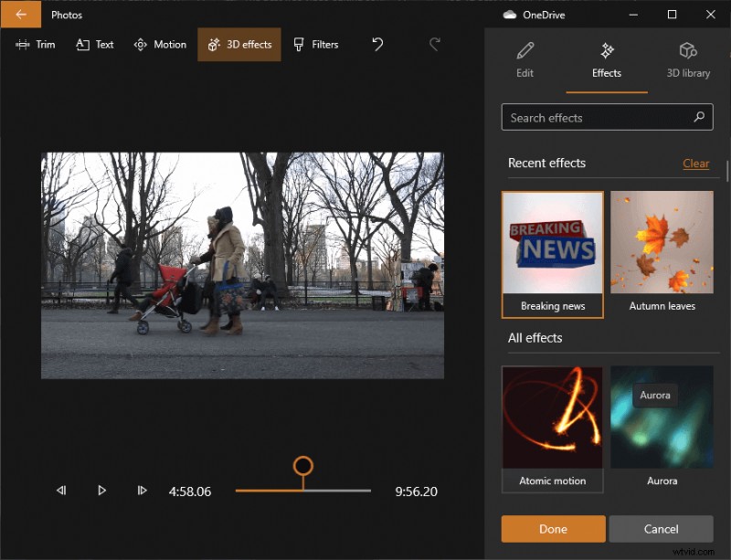This screenshot has height=560, width=731.
Task: Click the Search effects input field
Action: [x=594, y=117]
